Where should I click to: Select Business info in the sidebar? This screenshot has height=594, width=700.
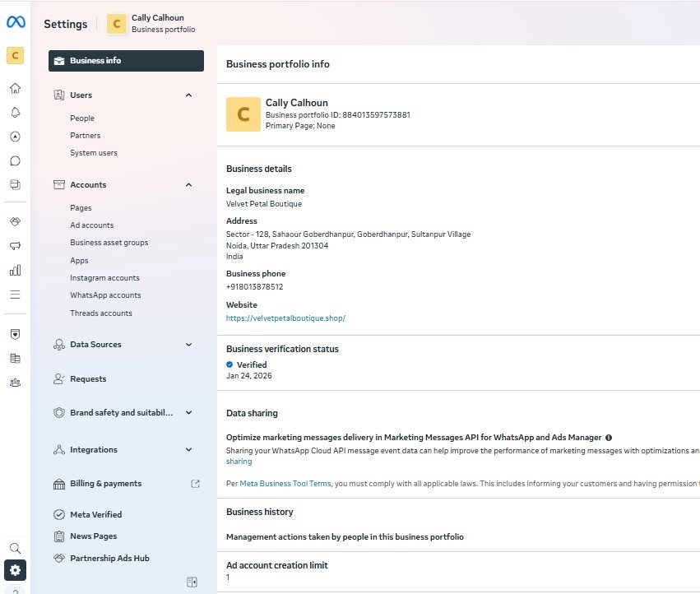126,61
